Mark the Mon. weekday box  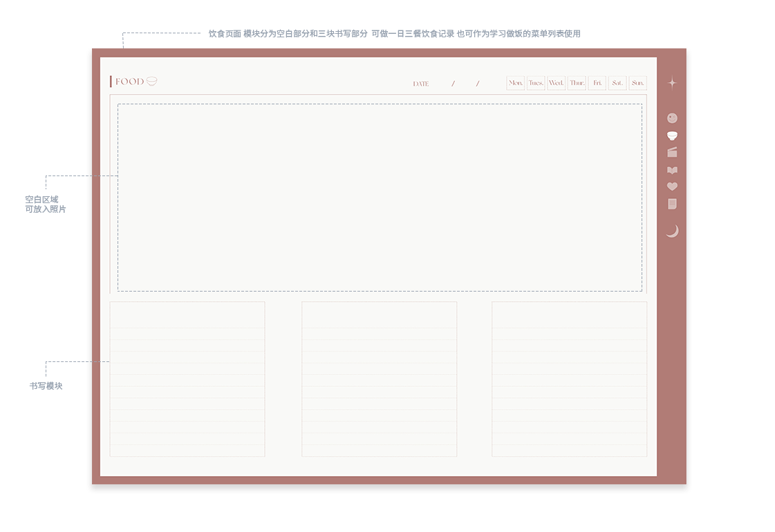point(516,83)
